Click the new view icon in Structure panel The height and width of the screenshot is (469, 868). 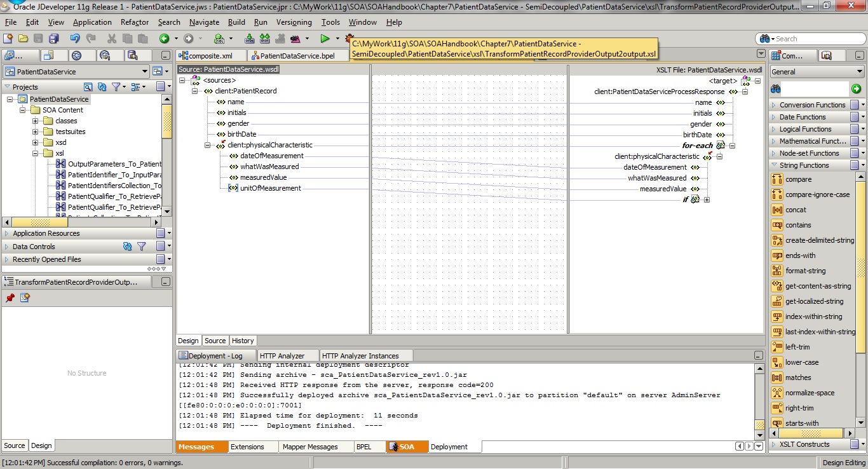[x=25, y=297]
